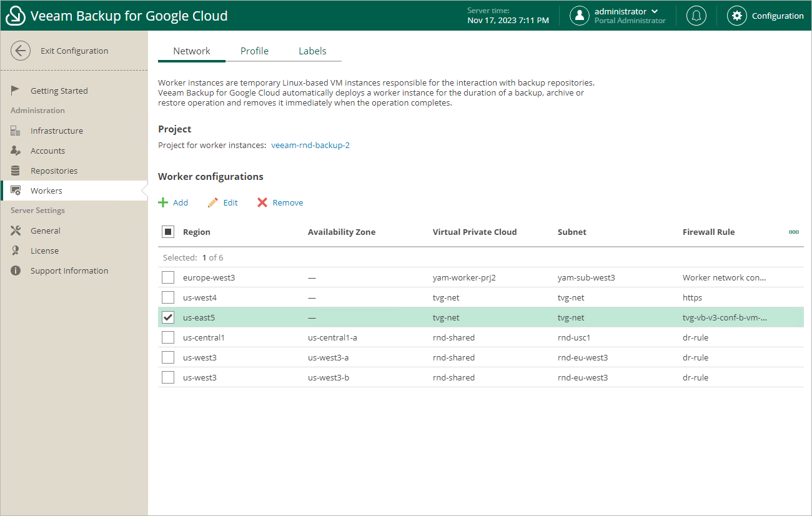Select Workers in the sidebar
Image resolution: width=812 pixels, height=516 pixels.
74,191
